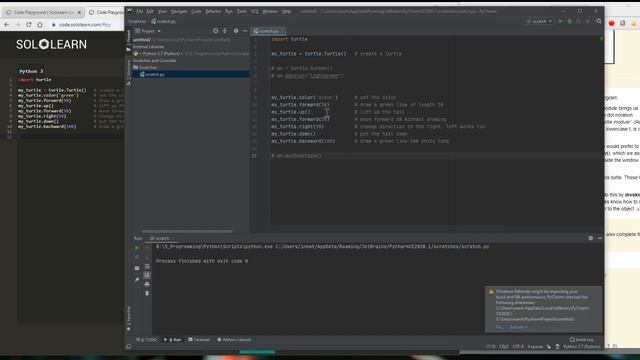Image resolution: width=640 pixels, height=360 pixels.
Task: Click the layout icon on Run panel left strip
Action: click(x=137, y=268)
